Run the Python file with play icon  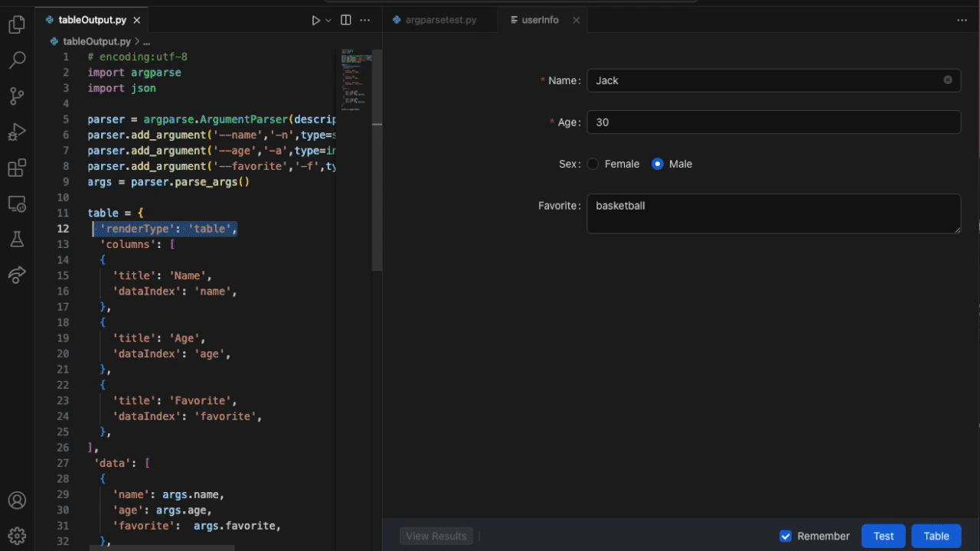pyautogui.click(x=315, y=20)
